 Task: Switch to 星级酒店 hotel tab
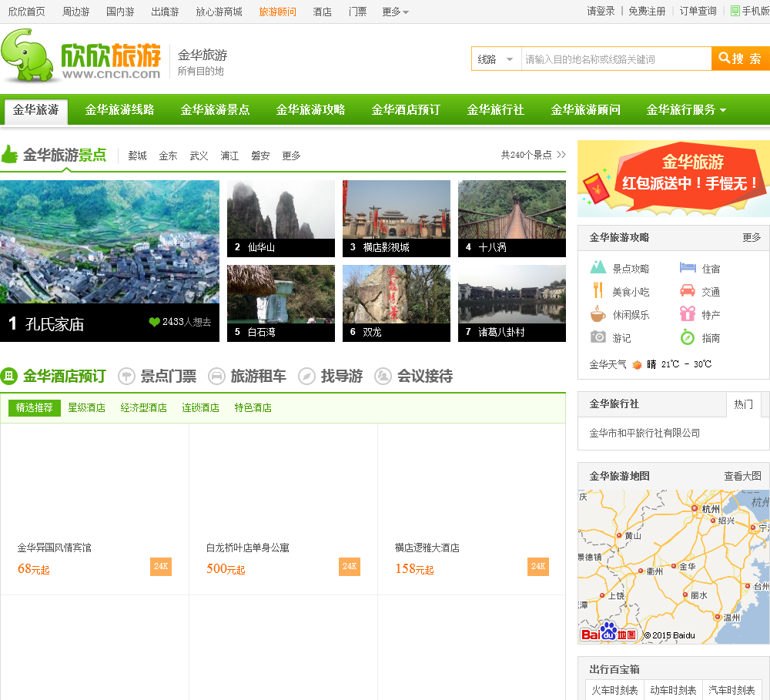(x=86, y=407)
